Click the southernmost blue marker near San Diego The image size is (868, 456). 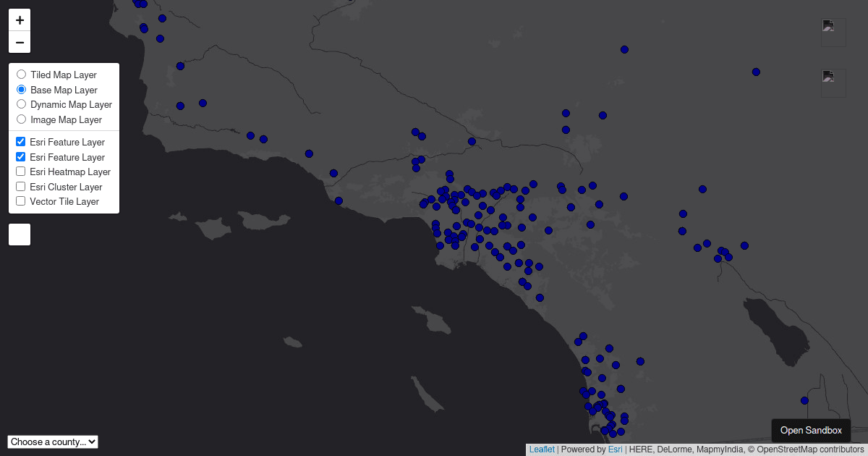[614, 434]
